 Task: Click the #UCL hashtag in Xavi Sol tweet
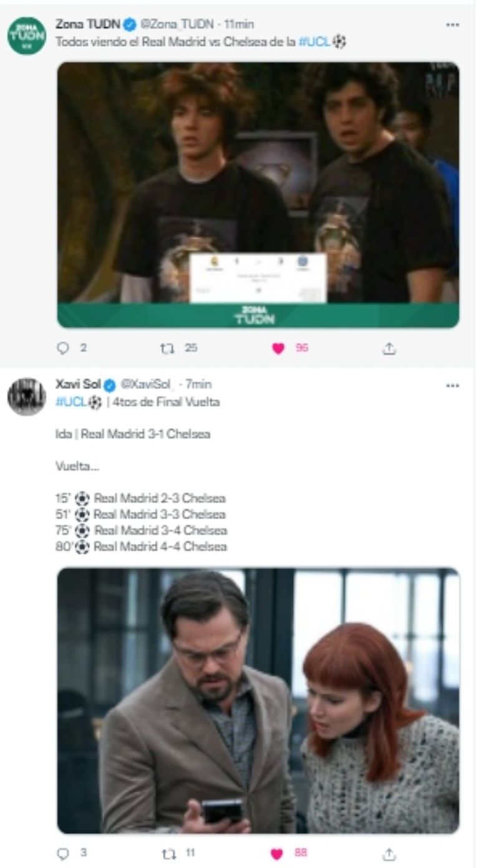pyautogui.click(x=70, y=402)
